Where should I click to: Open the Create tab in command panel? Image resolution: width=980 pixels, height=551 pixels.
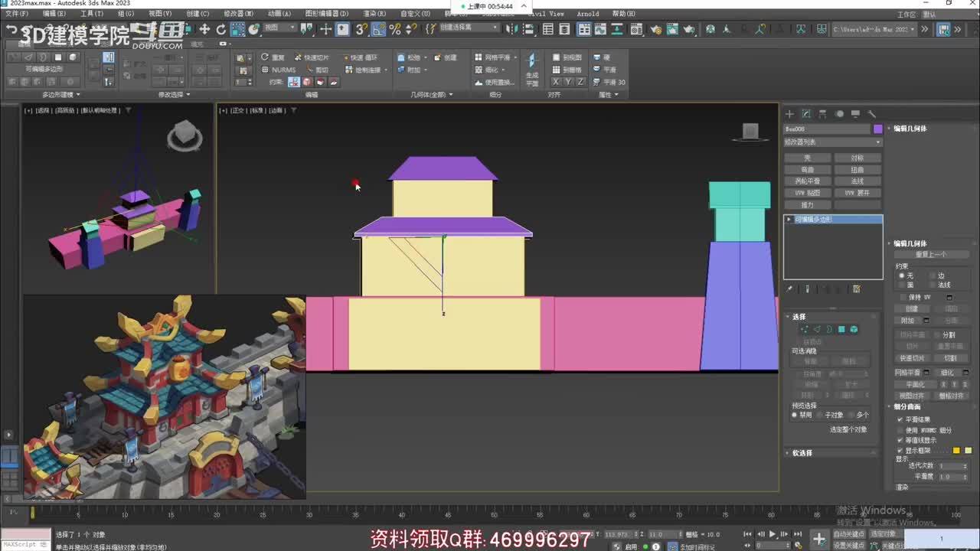[x=789, y=114]
